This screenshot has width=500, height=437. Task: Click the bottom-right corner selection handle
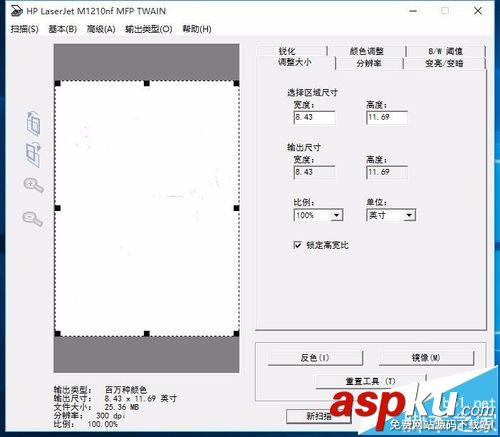pyautogui.click(x=236, y=333)
